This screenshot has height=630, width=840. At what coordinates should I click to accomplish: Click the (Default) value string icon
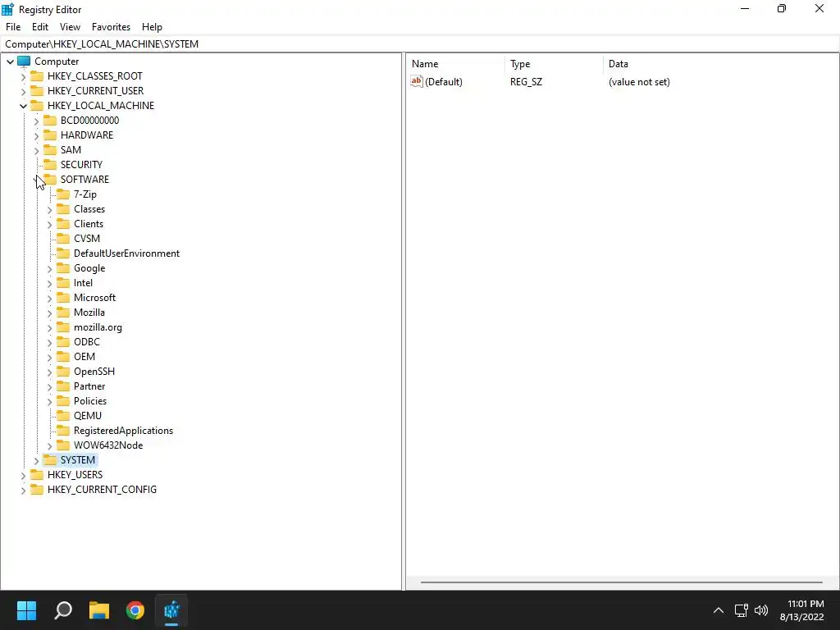417,81
